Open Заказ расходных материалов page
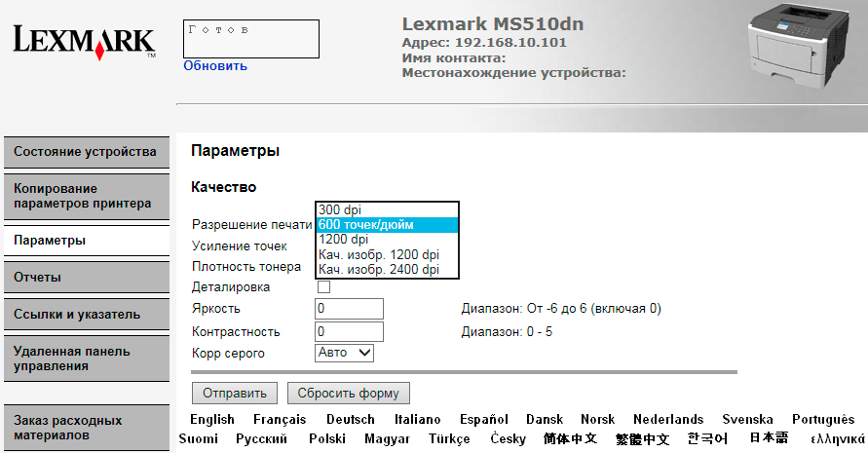The width and height of the screenshot is (868, 453). (x=87, y=428)
